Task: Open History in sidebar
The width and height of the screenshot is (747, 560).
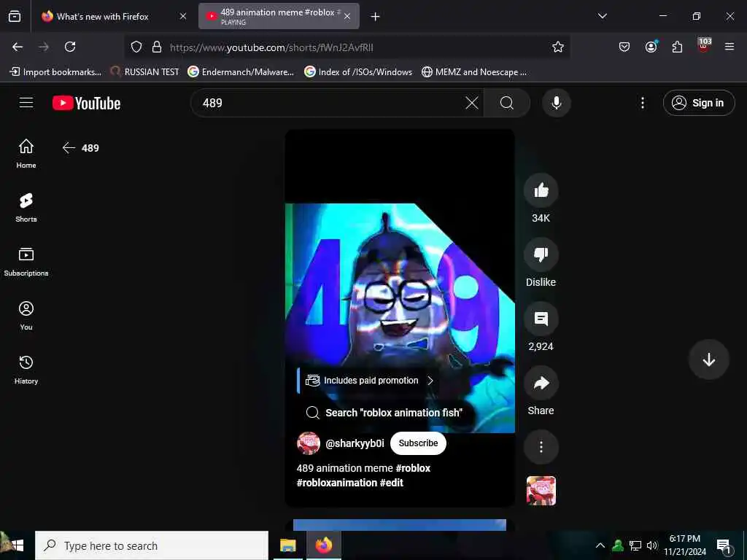Action: 26,370
